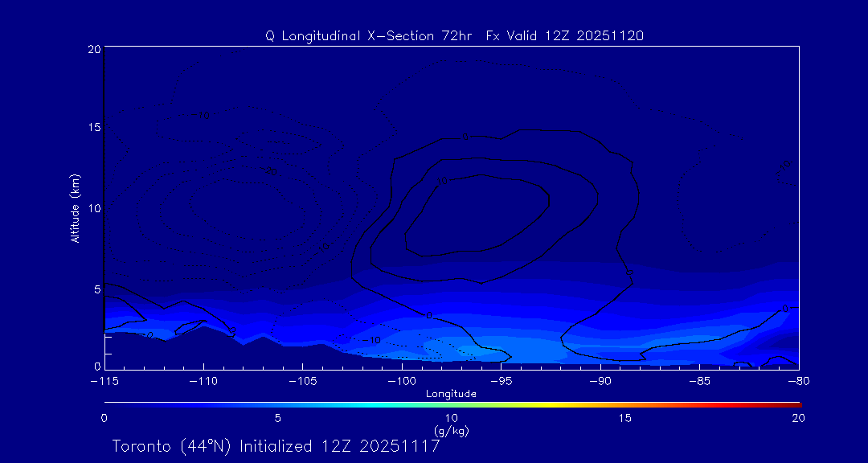Click color scale value 20 below the bar
The image size is (868, 463).
click(x=798, y=418)
